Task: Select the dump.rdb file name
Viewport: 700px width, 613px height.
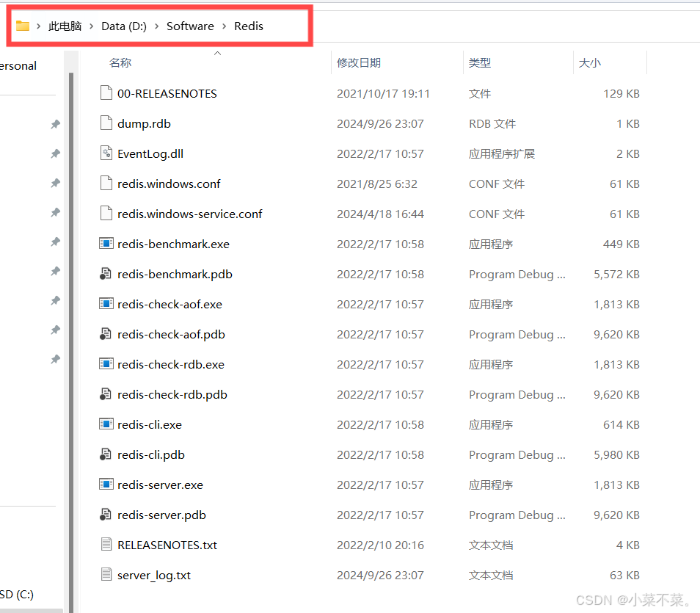Action: pyautogui.click(x=144, y=123)
